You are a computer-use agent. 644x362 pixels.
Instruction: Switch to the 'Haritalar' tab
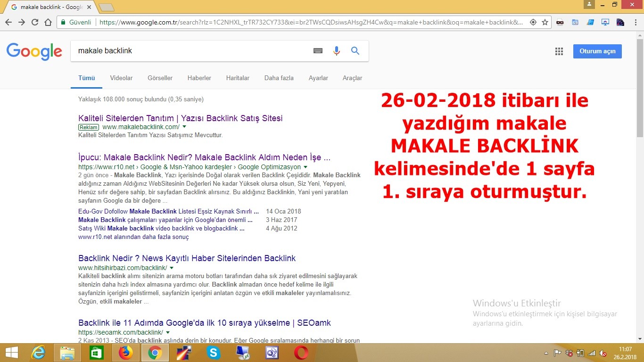(238, 78)
